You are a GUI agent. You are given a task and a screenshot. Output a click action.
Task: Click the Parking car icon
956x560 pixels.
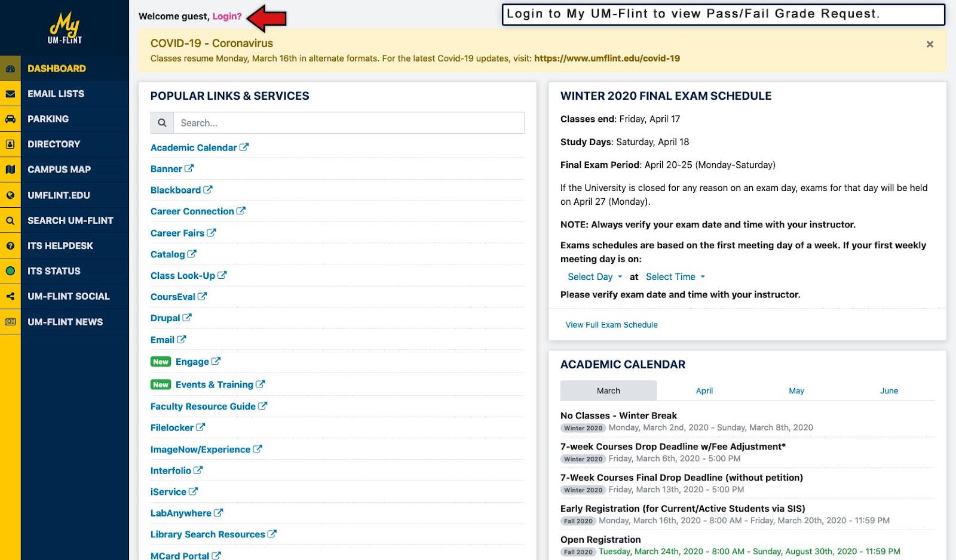click(x=10, y=119)
